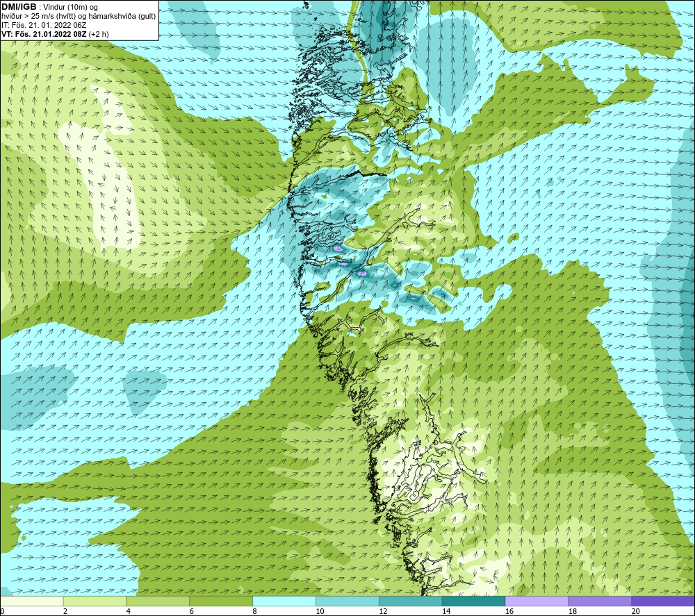The width and height of the screenshot is (695, 616).
Task: Click the 'hviður > 25 m/s (hvítt)' description line
Action: tap(79, 17)
